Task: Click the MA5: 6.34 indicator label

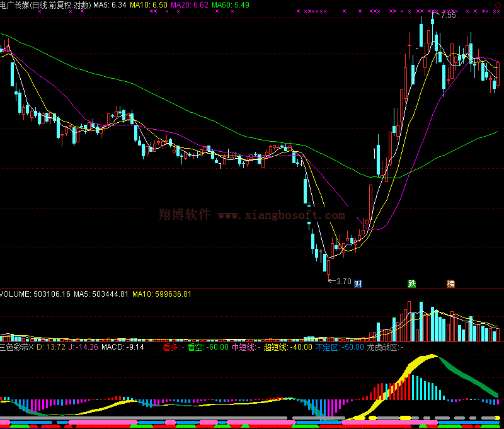Action: 110,5
